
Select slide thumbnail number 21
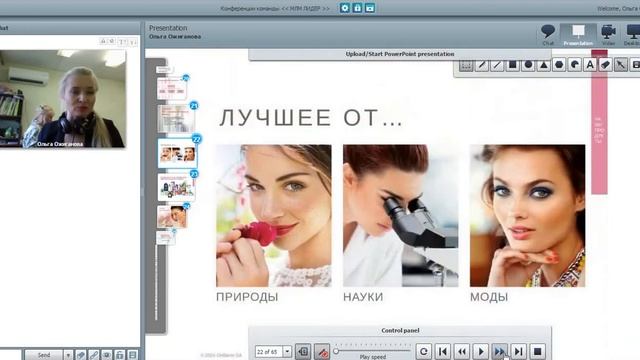coord(176,118)
